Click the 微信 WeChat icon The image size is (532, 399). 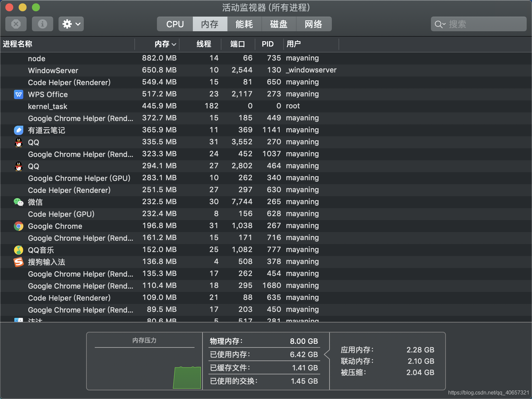pyautogui.click(x=19, y=202)
